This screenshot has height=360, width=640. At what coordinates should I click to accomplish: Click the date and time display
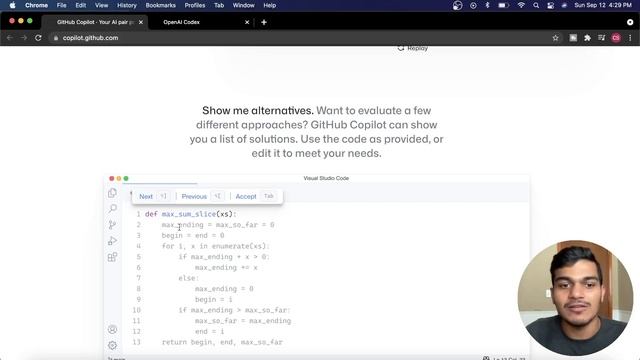602,5
